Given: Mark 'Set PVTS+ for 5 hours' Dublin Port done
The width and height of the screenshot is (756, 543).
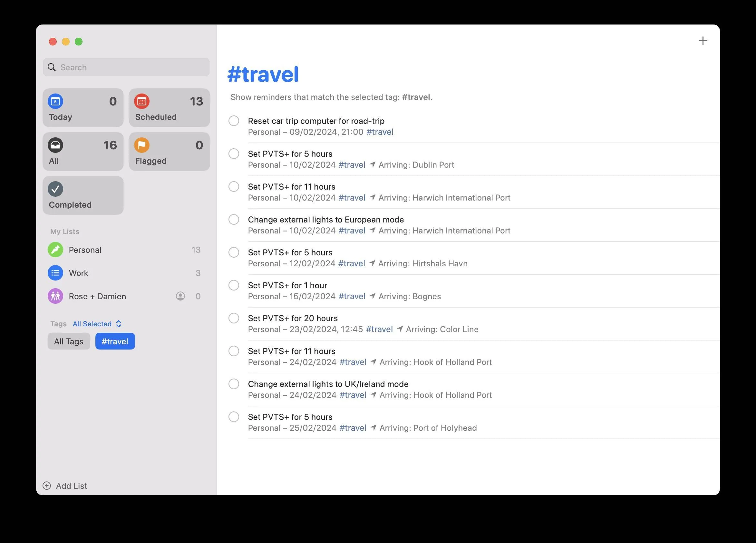Looking at the screenshot, I should [234, 154].
